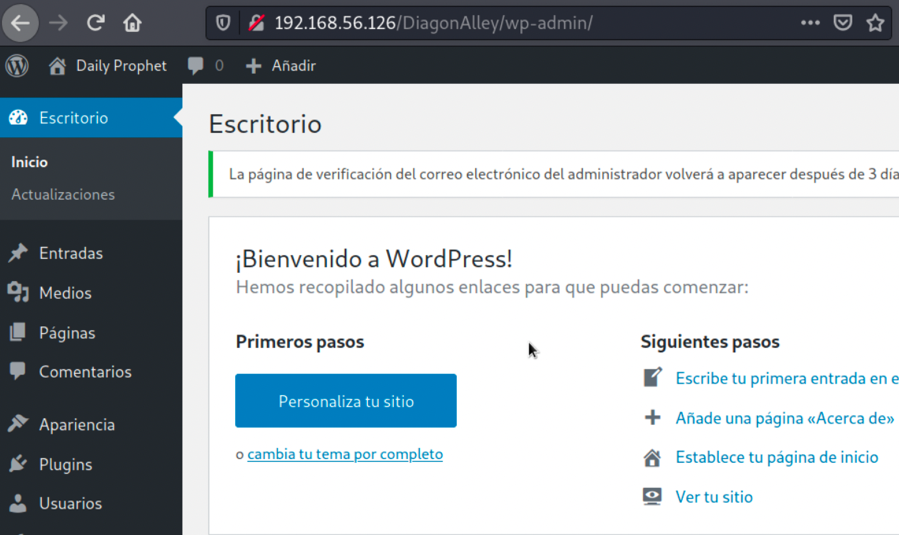Viewport: 899px width, 535px height.
Task: Click the Primeros pasos heading
Action: pyautogui.click(x=300, y=342)
